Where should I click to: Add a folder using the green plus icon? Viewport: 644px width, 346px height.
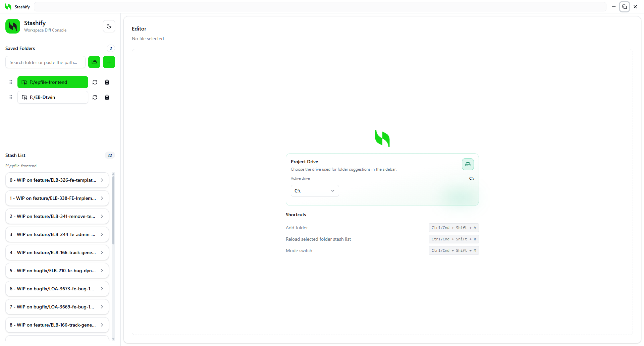tap(109, 62)
